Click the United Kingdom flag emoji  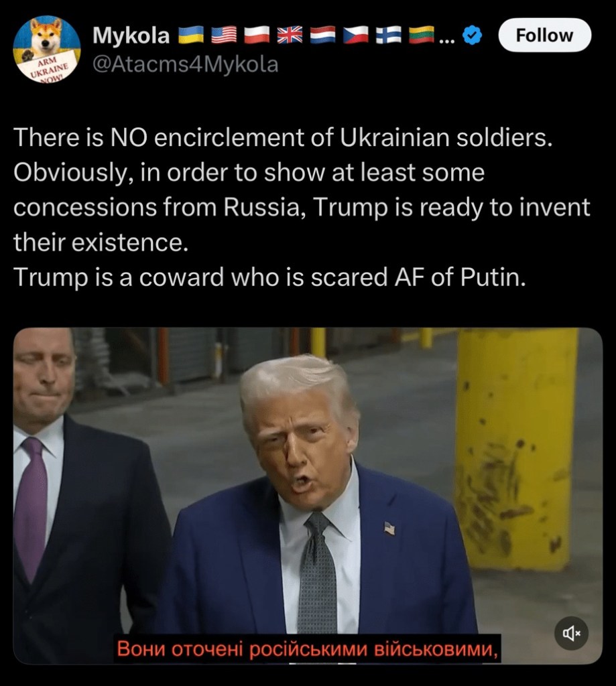[290, 35]
